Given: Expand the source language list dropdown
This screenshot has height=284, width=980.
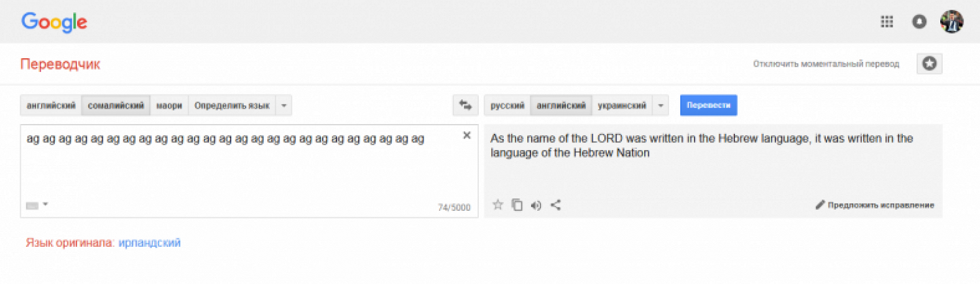Looking at the screenshot, I should (x=284, y=105).
